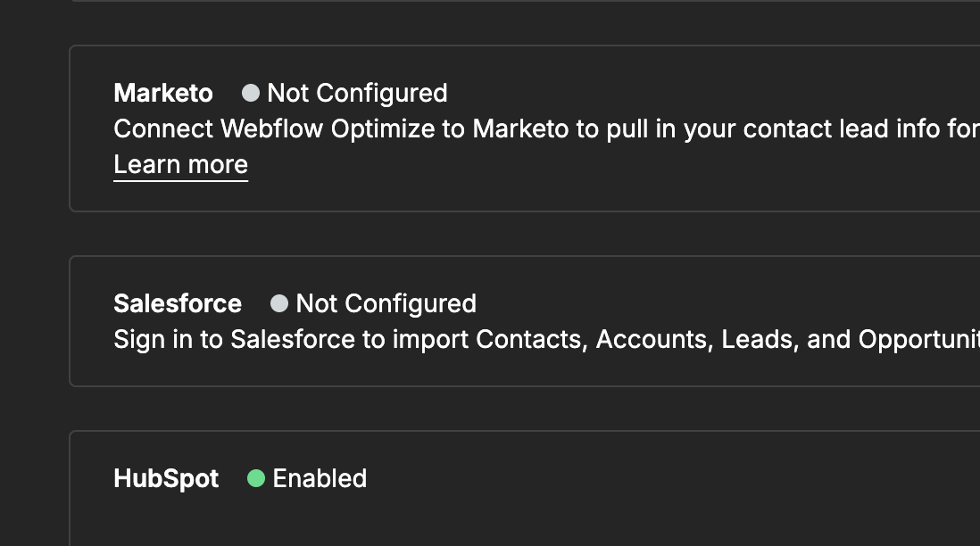
Task: Click the left border of the Salesforce card
Action: [x=70, y=321]
